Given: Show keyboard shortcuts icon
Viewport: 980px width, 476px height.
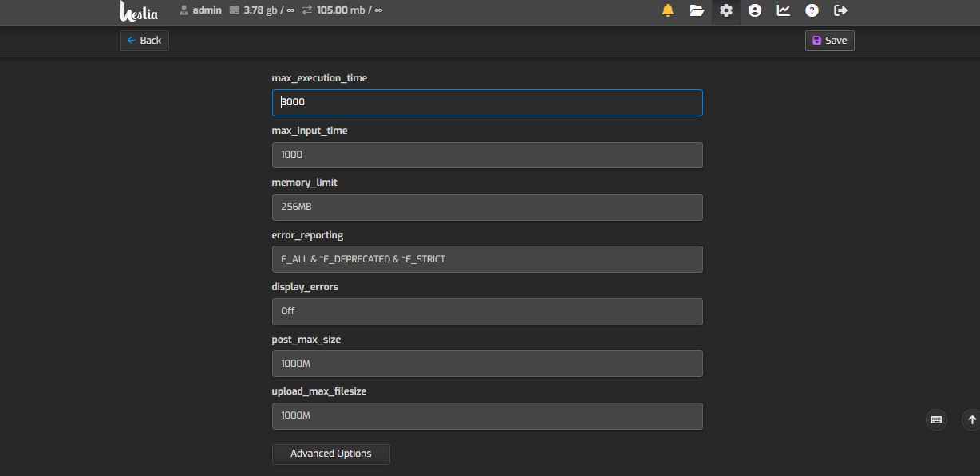Looking at the screenshot, I should (x=936, y=419).
